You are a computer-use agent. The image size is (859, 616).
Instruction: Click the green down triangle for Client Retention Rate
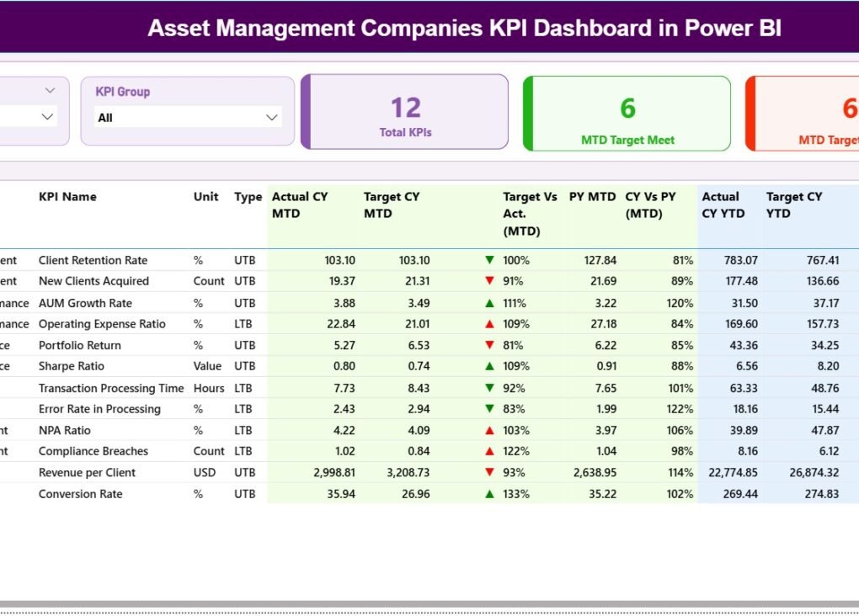click(490, 260)
